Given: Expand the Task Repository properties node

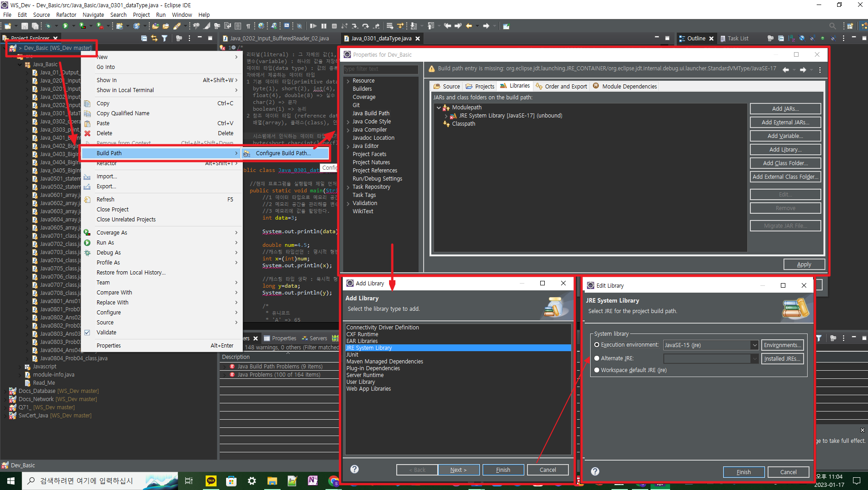Looking at the screenshot, I should click(348, 187).
